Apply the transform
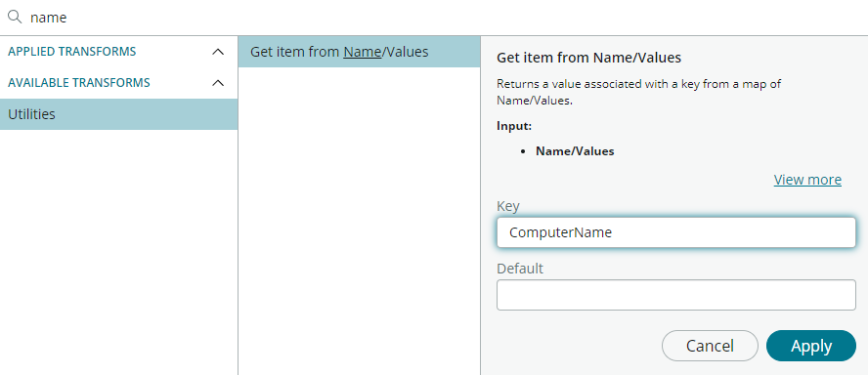868x375 pixels. [x=811, y=346]
